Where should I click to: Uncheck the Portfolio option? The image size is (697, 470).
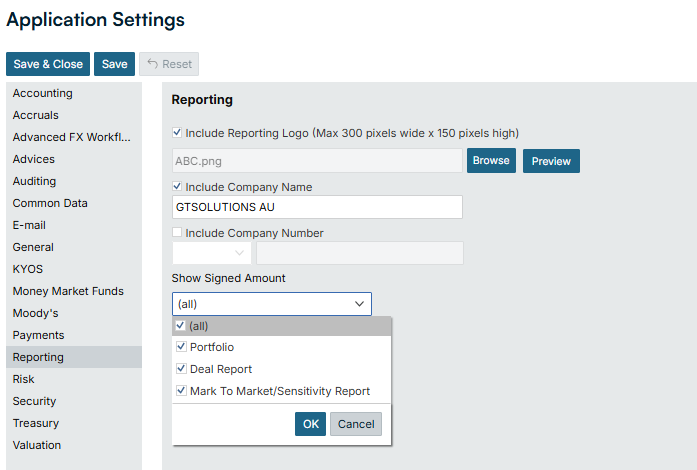click(x=181, y=346)
